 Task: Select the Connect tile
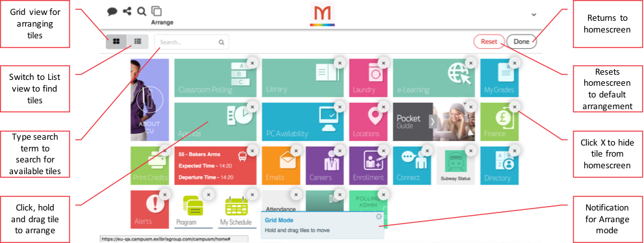[x=412, y=166]
